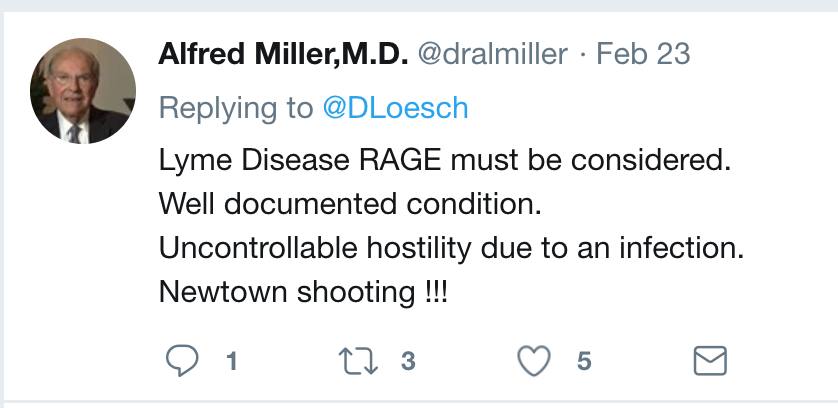This screenshot has width=838, height=408.
Task: Visit the @dralmiller handle
Action: [492, 54]
